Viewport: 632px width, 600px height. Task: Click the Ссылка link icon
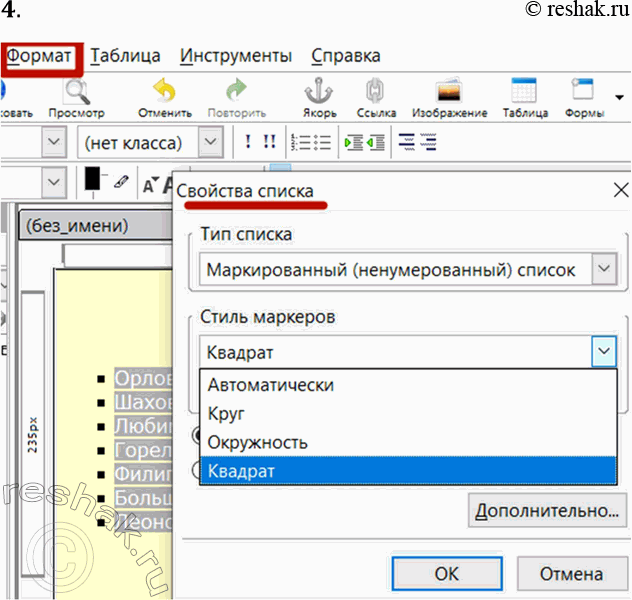click(376, 93)
